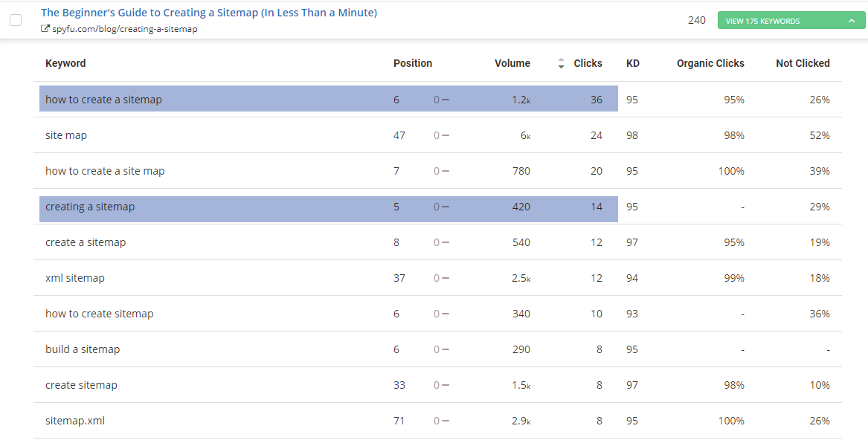The height and width of the screenshot is (443, 868).
Task: Select the "site map" keyword
Action: (66, 135)
